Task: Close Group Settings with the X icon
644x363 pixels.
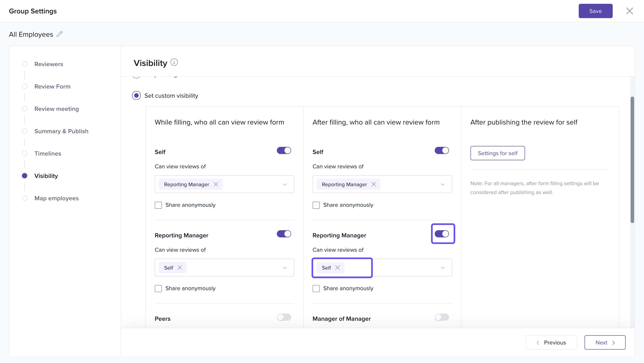Action: coord(629,11)
